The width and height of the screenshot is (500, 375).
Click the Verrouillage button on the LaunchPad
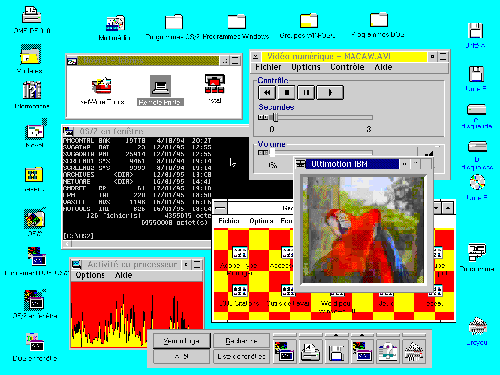[x=182, y=341]
